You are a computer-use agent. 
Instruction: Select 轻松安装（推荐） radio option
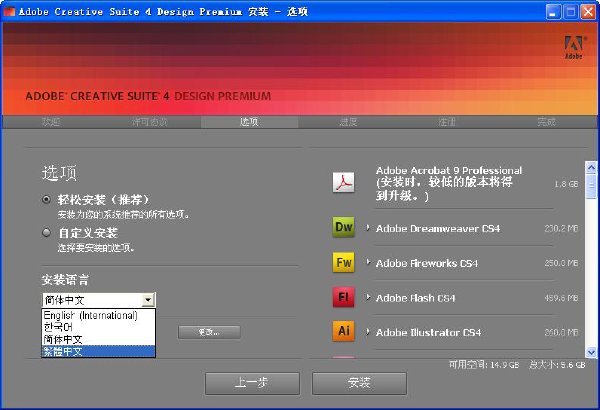click(46, 199)
